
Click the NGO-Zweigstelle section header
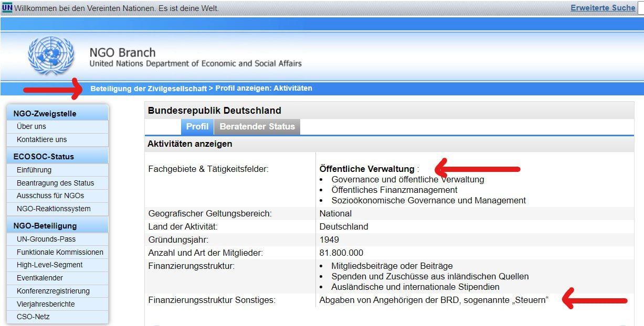(x=57, y=113)
